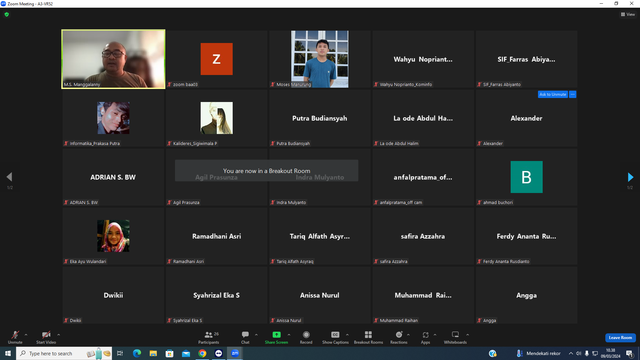Viewport: 640px width, 360px height.
Task: Open the View layout menu
Action: point(628,14)
